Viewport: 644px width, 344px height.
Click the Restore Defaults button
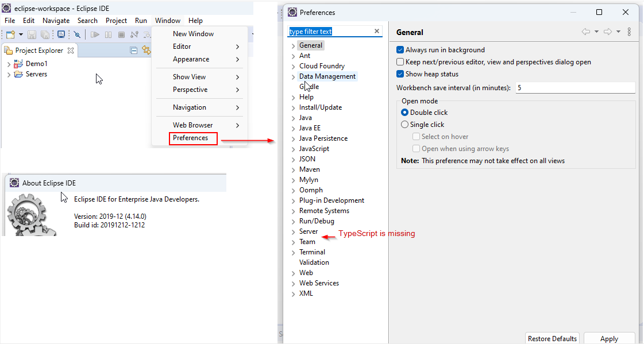[553, 338]
